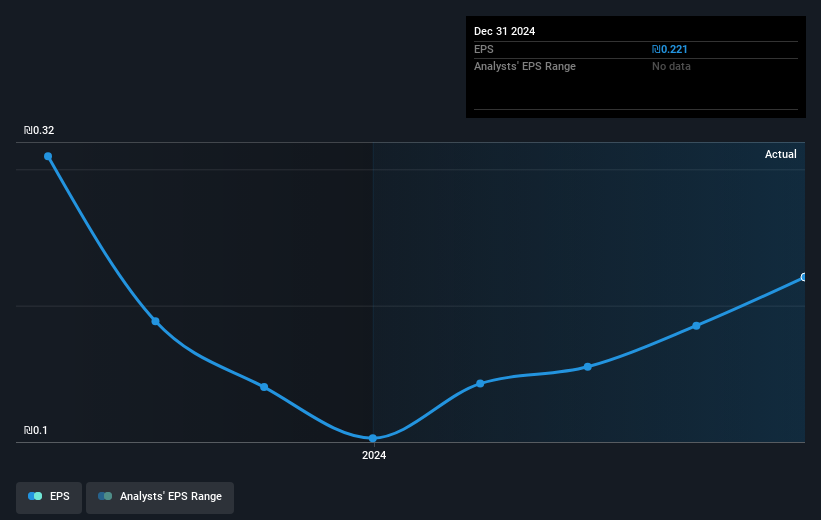Image resolution: width=821 pixels, height=520 pixels.
Task: Select the second EPS data point after 2024
Action: [x=587, y=367]
